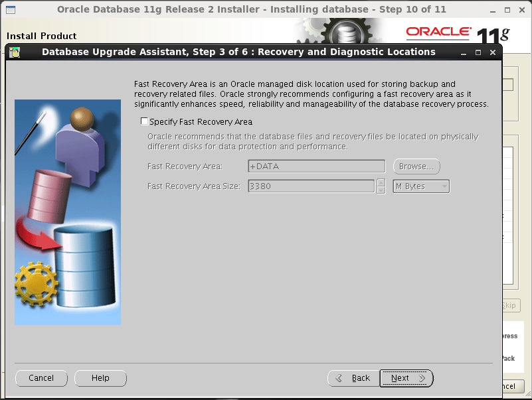The width and height of the screenshot is (532, 400).
Task: Click the Oracle Installer window menu icon
Action: point(11,10)
